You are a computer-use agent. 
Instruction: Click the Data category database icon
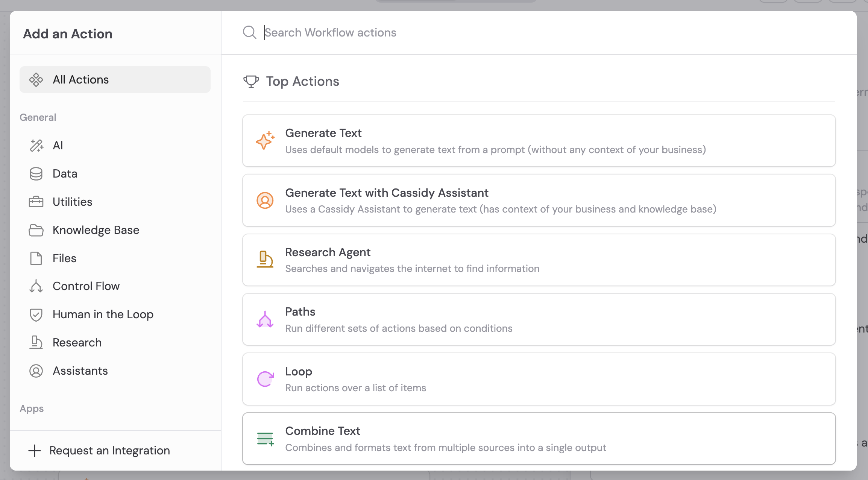coord(36,173)
